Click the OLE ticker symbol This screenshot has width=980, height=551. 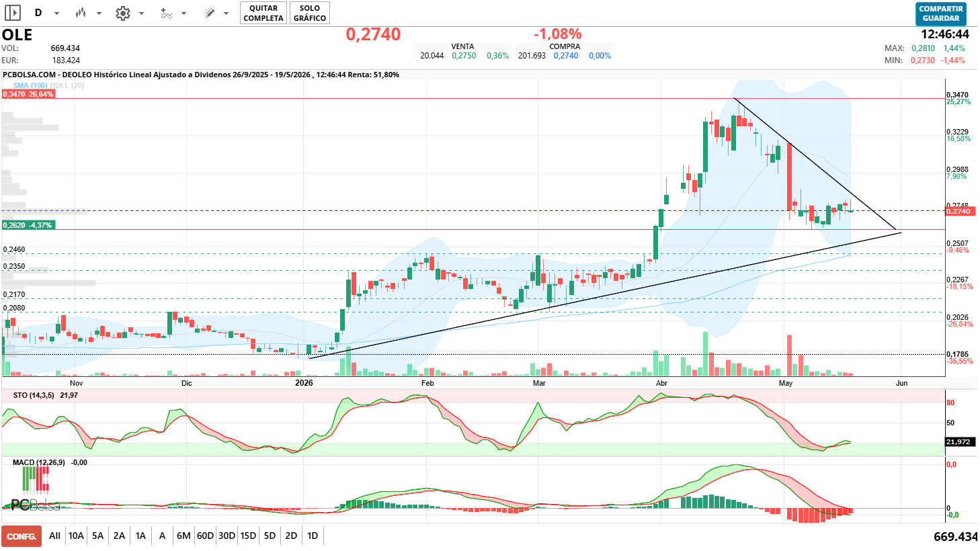(17, 35)
